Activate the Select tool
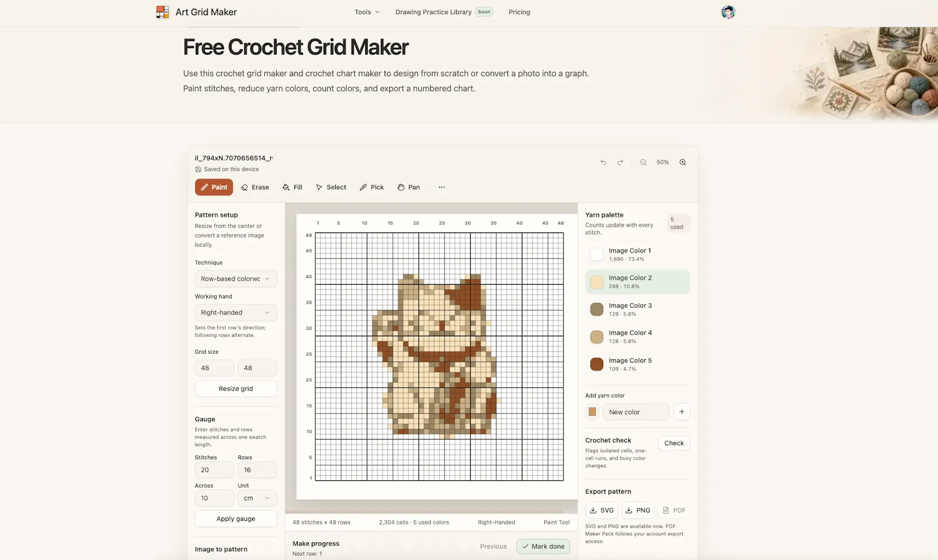Viewport: 938px width, 560px height. coord(331,187)
